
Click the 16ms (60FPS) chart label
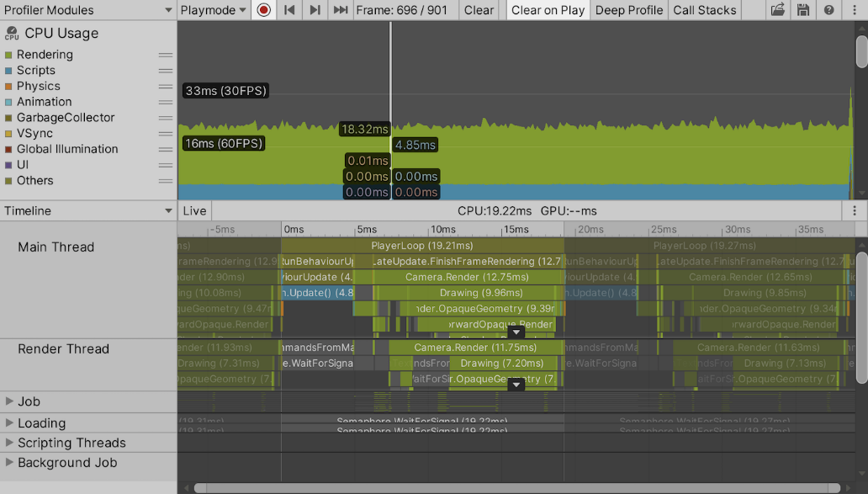(224, 143)
